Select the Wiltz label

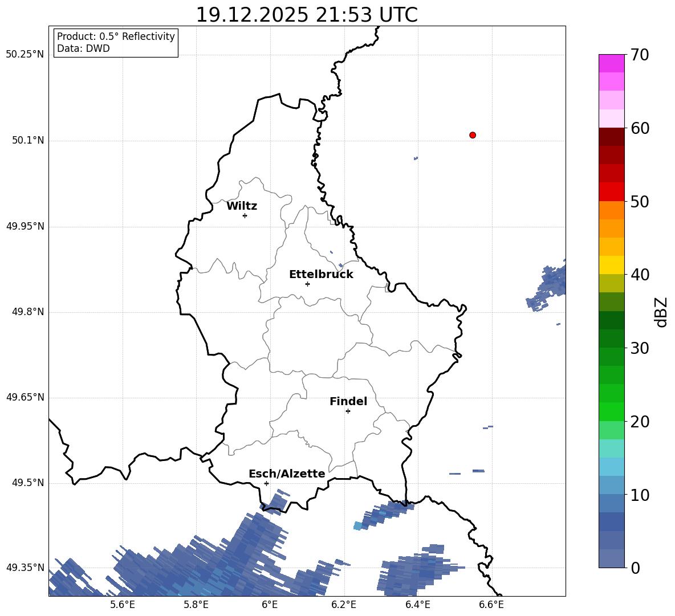[x=242, y=206]
